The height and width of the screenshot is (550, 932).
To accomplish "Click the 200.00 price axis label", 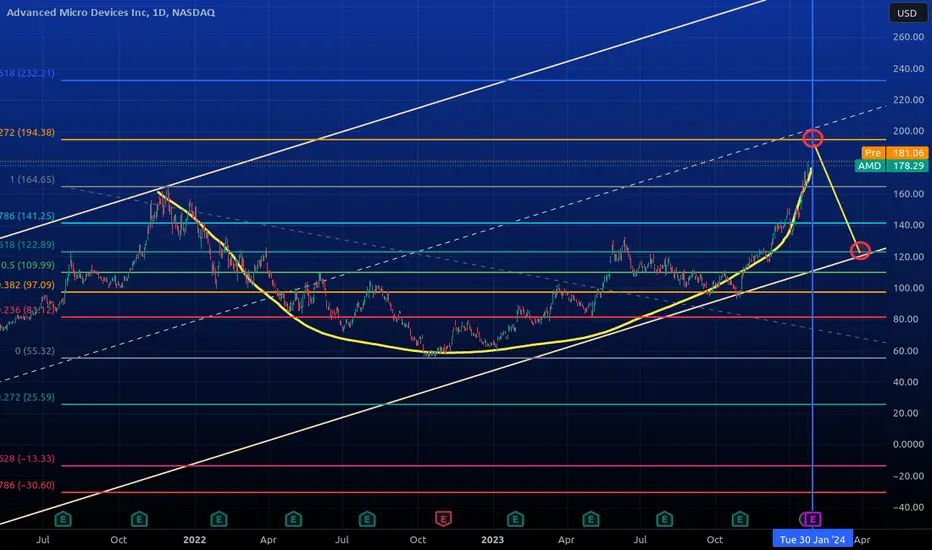I will click(908, 131).
